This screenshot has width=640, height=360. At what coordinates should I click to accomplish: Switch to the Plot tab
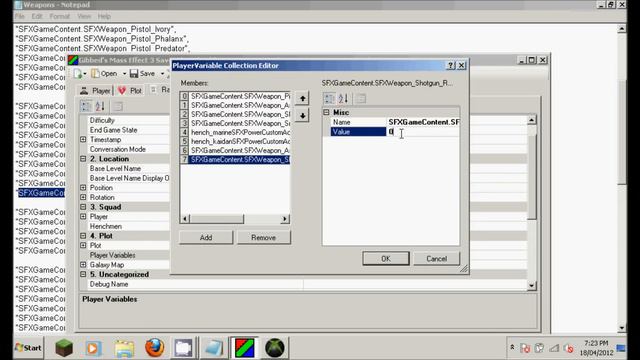(130, 91)
